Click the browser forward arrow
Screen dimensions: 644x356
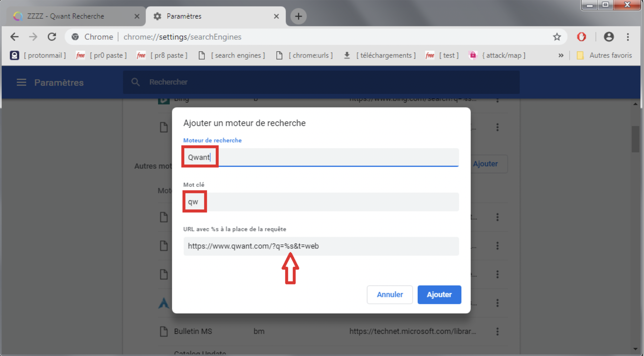click(x=33, y=37)
